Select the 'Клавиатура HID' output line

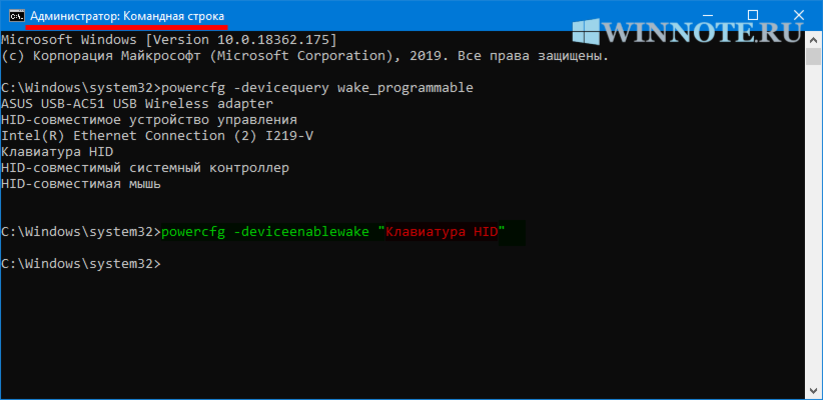[58, 152]
